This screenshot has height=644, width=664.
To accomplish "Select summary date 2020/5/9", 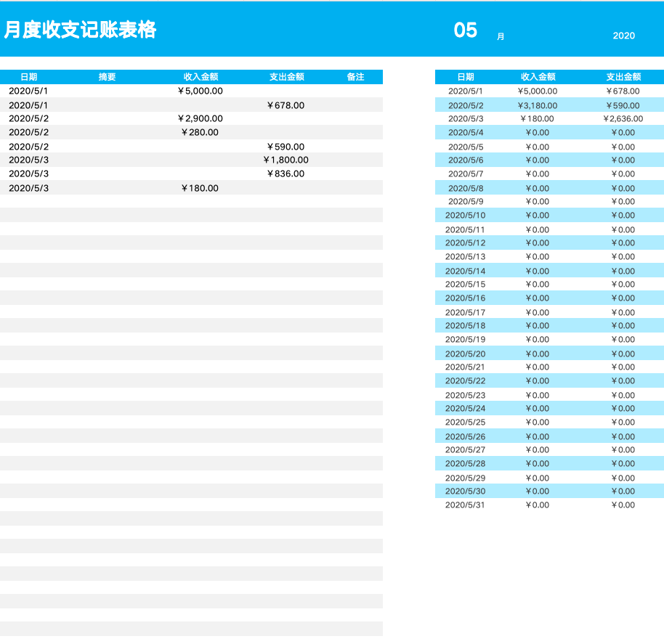I will (x=466, y=202).
